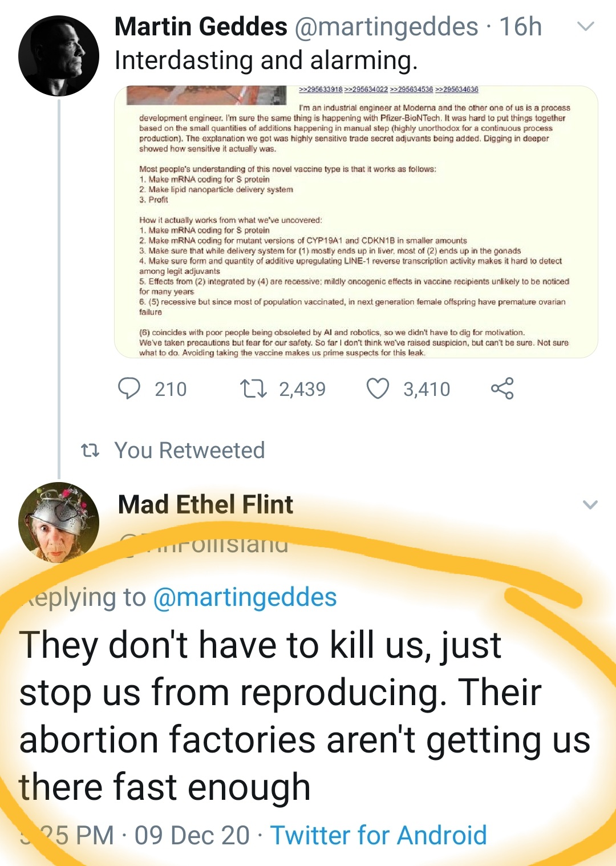This screenshot has height=866, width=616.
Task: Retweet Martin Geddes's tweet using the arrows icon
Action: [253, 389]
